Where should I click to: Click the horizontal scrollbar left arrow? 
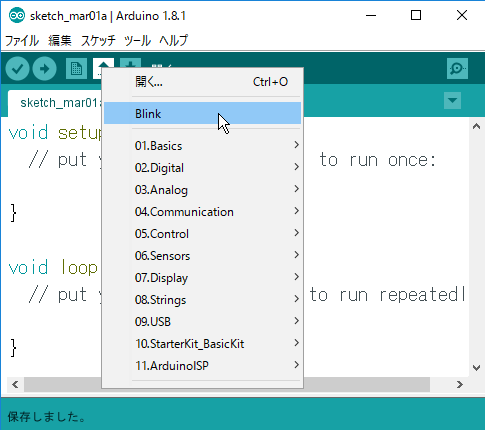point(15,385)
